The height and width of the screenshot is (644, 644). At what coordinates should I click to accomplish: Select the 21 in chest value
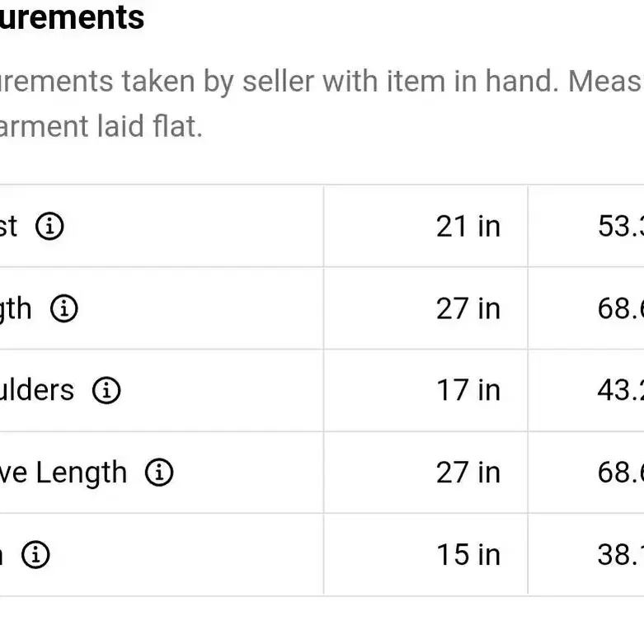[x=468, y=226]
